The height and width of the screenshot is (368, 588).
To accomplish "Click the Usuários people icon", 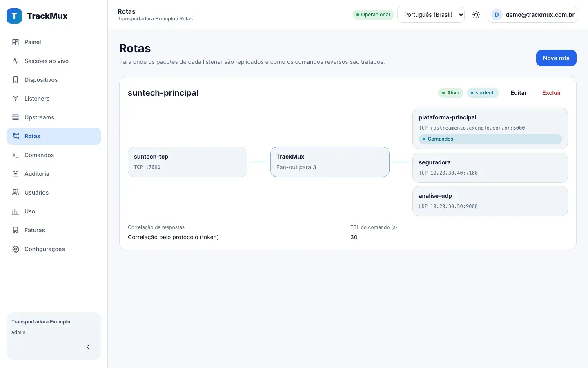I will tap(16, 193).
